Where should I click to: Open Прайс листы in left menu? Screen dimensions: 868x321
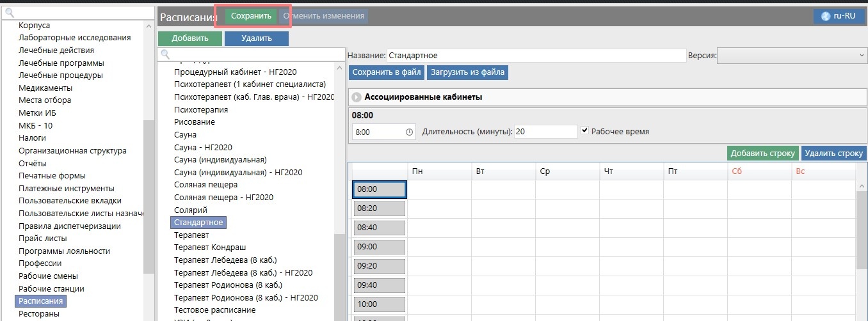43,239
